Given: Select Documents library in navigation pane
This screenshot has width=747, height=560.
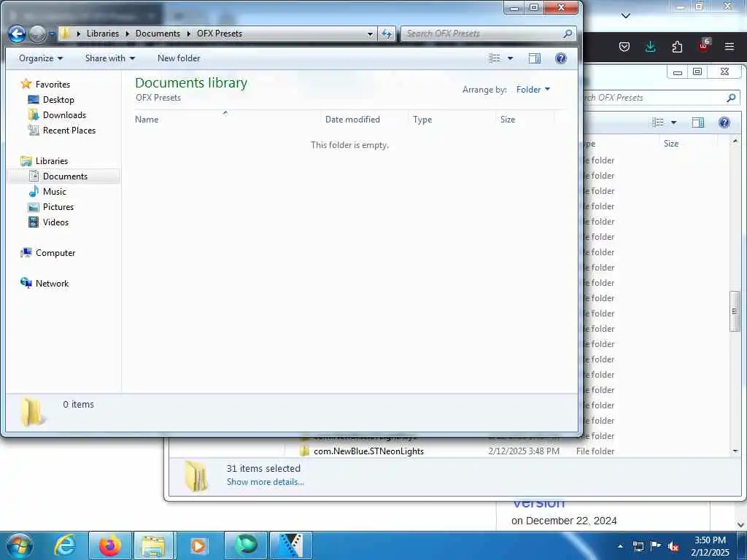Looking at the screenshot, I should click(x=65, y=176).
